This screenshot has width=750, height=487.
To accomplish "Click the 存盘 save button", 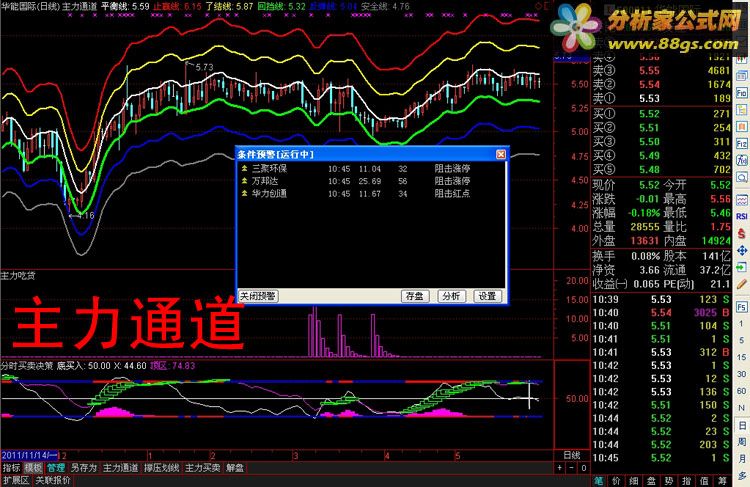I will pos(415,296).
